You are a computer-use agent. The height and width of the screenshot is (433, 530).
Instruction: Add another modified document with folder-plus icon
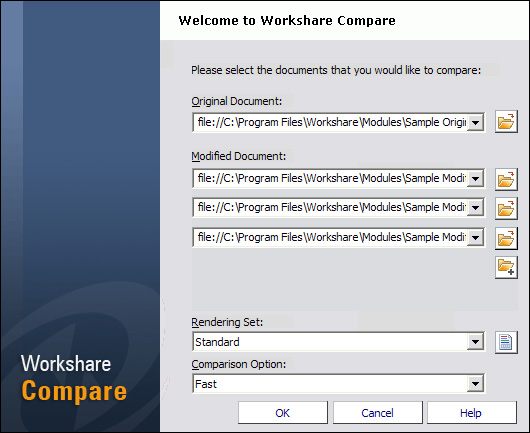coord(506,267)
